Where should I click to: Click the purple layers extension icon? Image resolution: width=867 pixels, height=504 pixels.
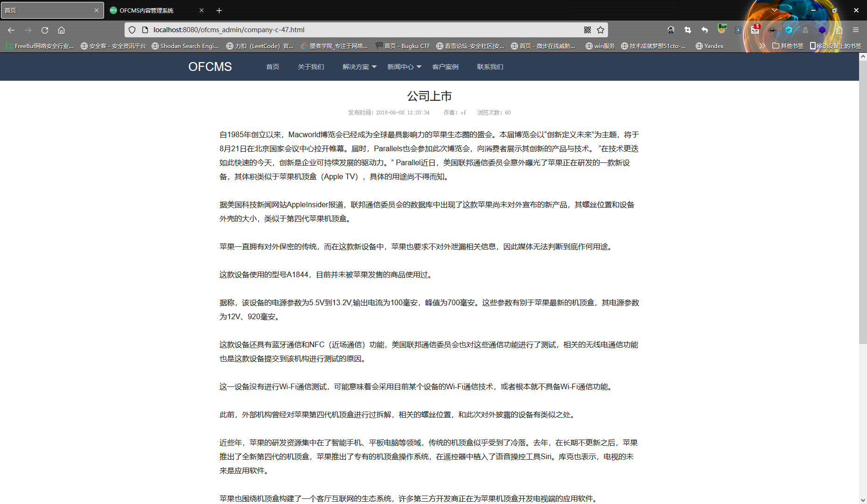(x=823, y=29)
